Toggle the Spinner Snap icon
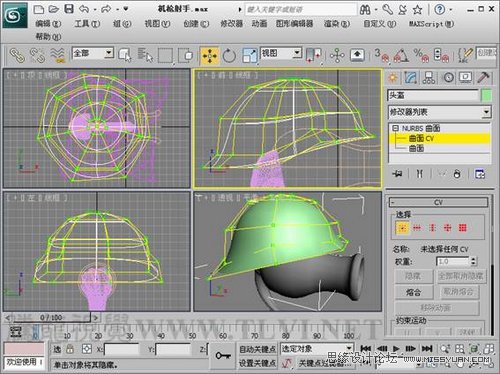This screenshot has width=500, height=374. (441, 55)
